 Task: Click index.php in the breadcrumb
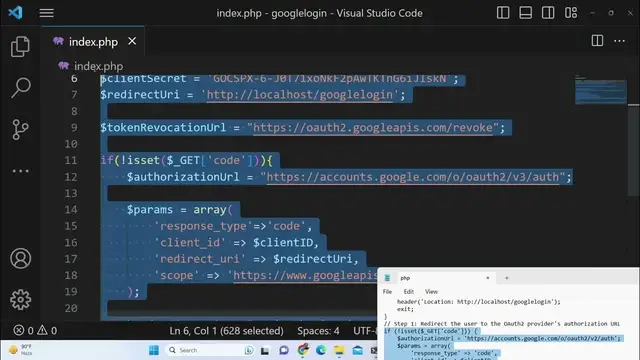point(98,66)
